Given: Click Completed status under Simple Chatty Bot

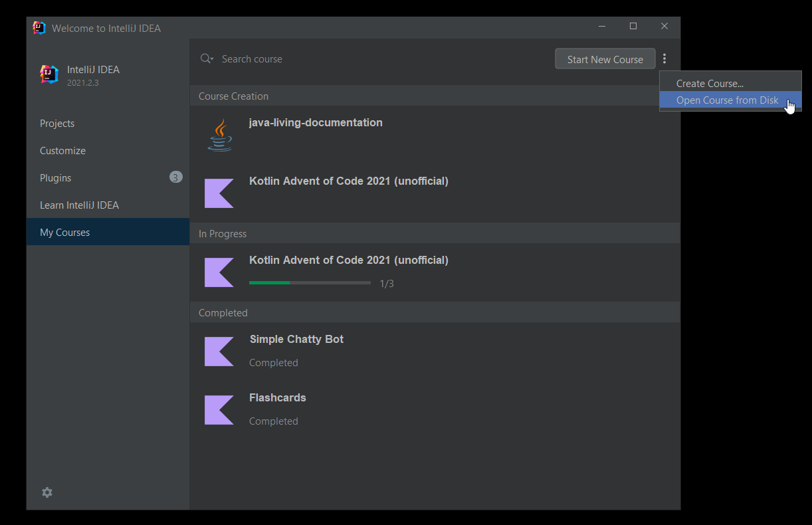Looking at the screenshot, I should pos(273,363).
